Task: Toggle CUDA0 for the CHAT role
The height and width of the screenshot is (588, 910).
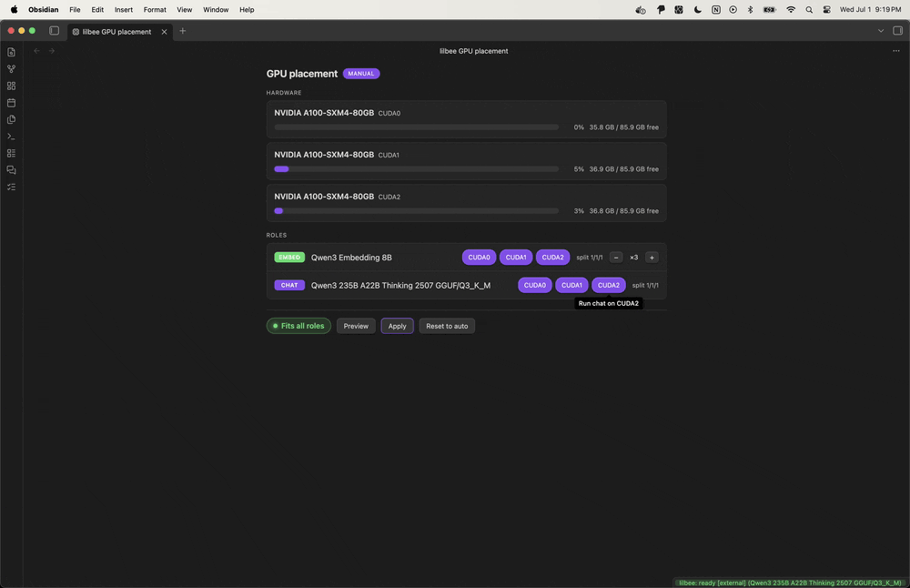Action: [534, 285]
